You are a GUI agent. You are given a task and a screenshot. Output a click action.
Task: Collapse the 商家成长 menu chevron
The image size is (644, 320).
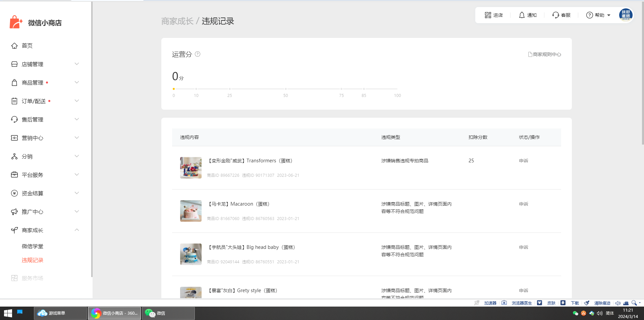pos(77,230)
